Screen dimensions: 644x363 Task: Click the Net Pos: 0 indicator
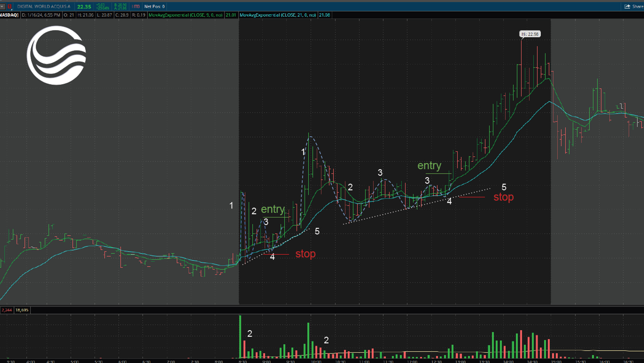154,6
